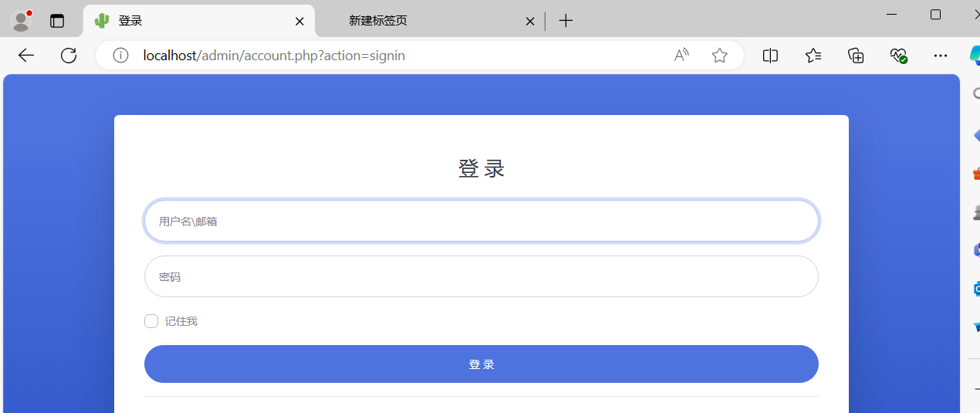Open the Favorites list
Screen dimensions: 980x413
click(x=813, y=56)
